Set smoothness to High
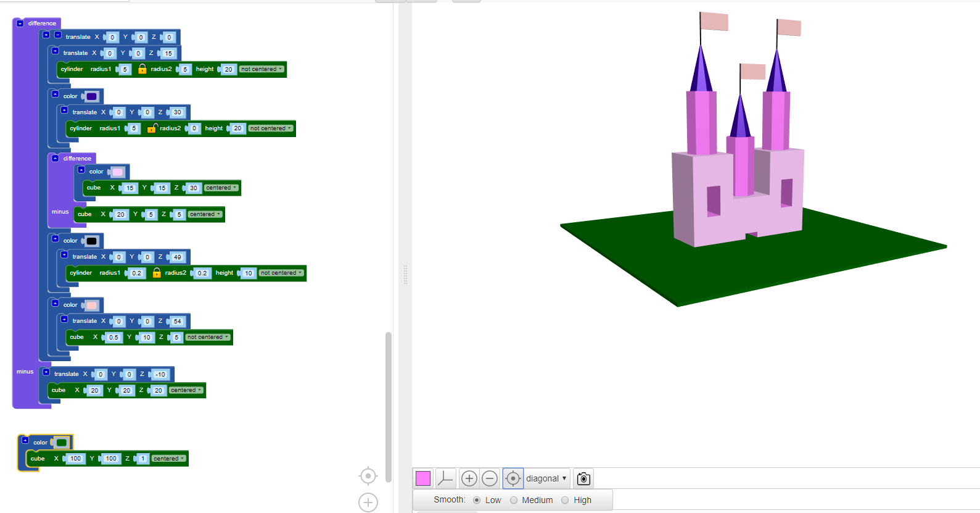The image size is (980, 513). point(565,500)
